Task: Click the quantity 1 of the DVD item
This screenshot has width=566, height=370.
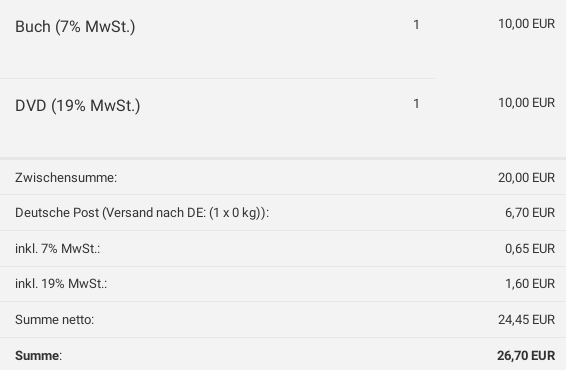Action: 416,104
